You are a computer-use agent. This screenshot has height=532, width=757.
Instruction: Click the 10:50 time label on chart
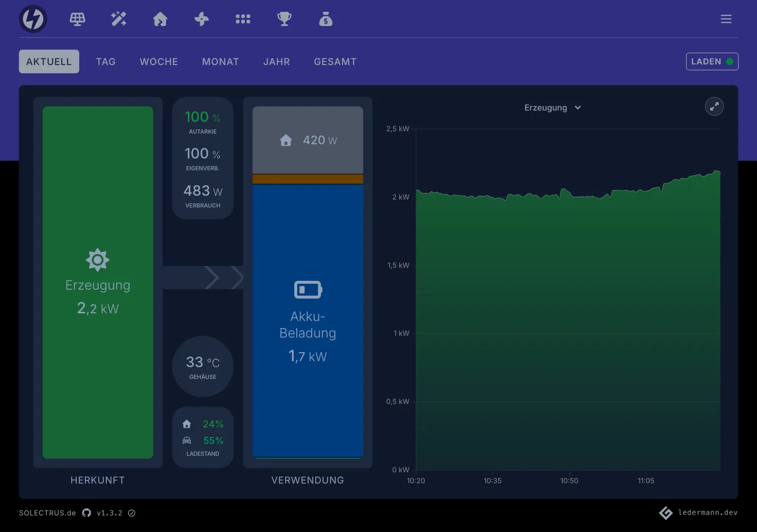pyautogui.click(x=569, y=481)
